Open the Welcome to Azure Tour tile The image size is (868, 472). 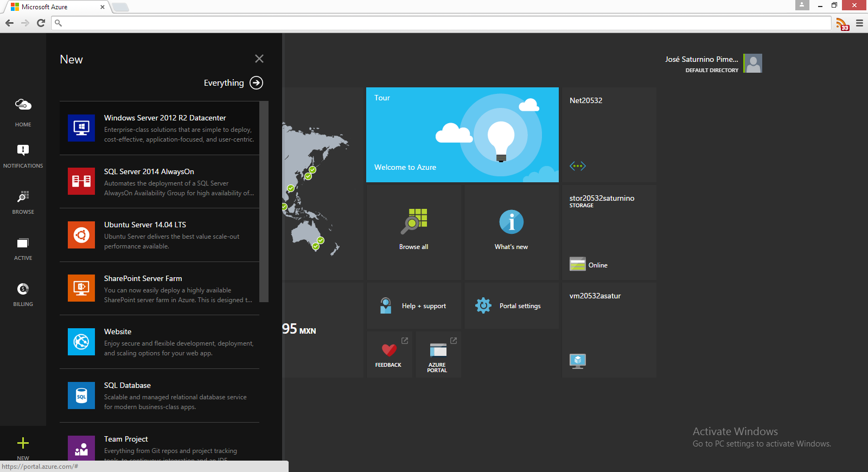[462, 135]
